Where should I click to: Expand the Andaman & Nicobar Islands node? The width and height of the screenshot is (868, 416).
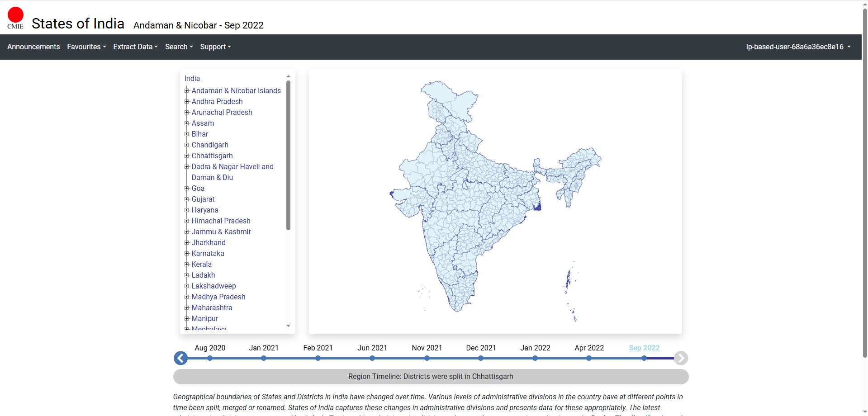pyautogui.click(x=187, y=91)
